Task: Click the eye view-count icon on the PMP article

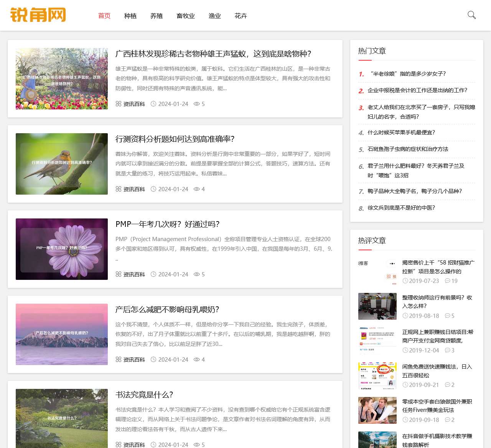Action: (x=196, y=274)
